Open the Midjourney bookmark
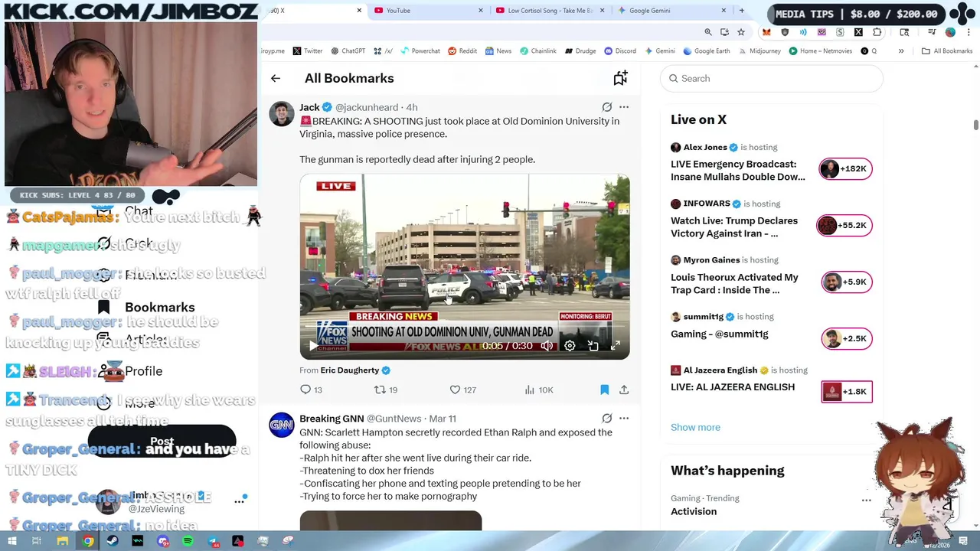This screenshot has height=551, width=980. click(x=759, y=51)
